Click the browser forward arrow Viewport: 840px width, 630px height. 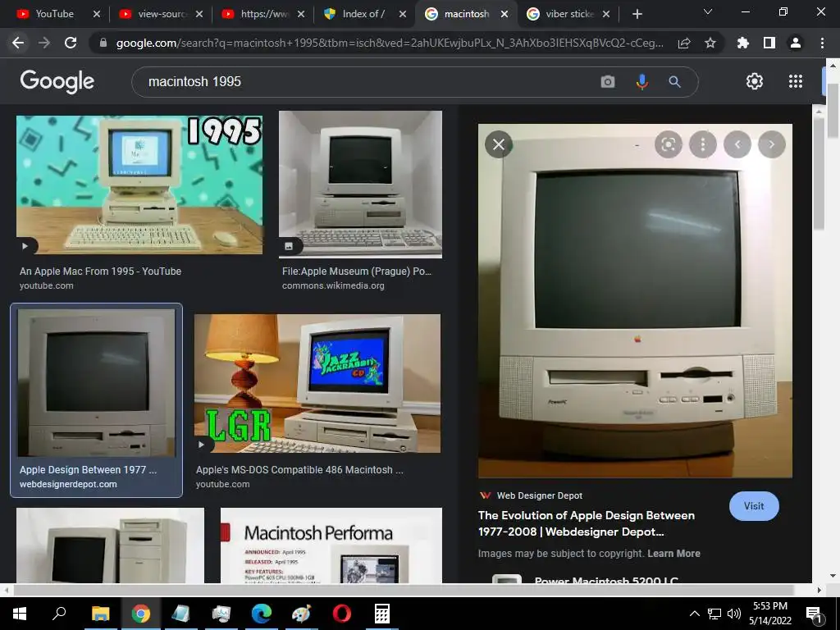[x=44, y=43]
